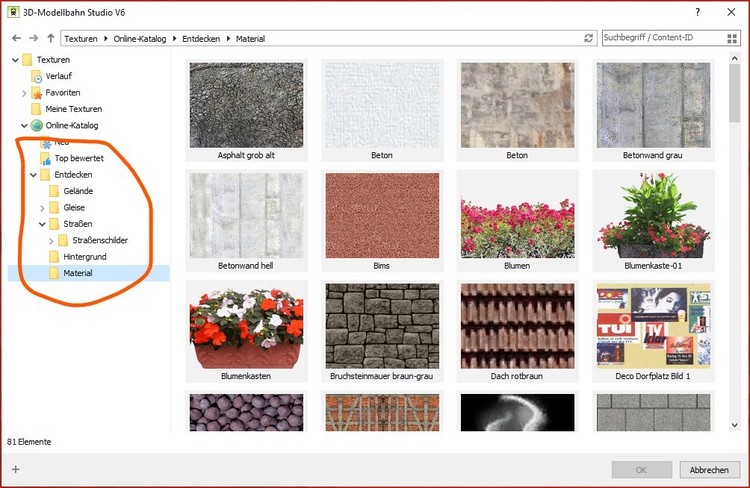Click the forward navigation arrow
Viewport: 750px width, 488px height.
(33, 38)
